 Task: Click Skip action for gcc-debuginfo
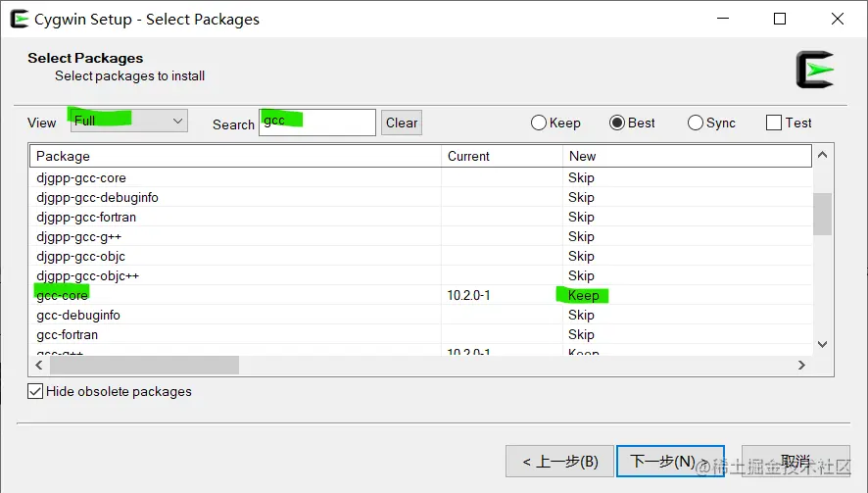[581, 316]
